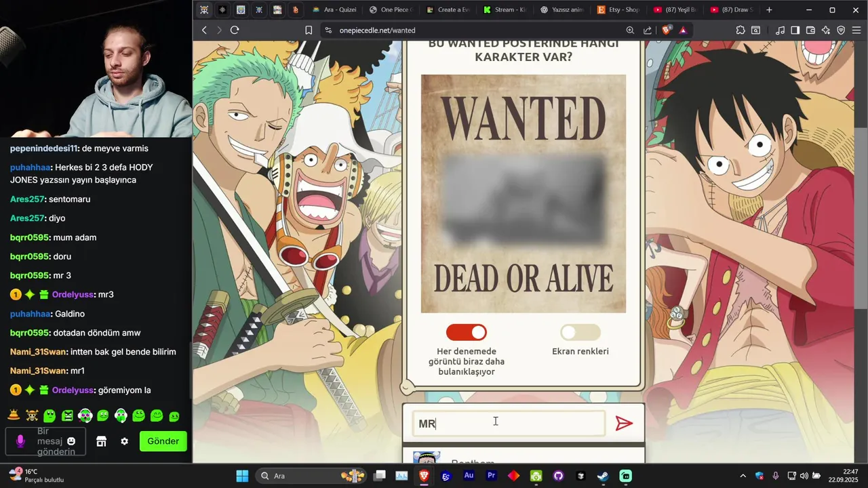Screen dimensions: 868x488
Task: Open a new browser tab with plus
Action: 769,9
